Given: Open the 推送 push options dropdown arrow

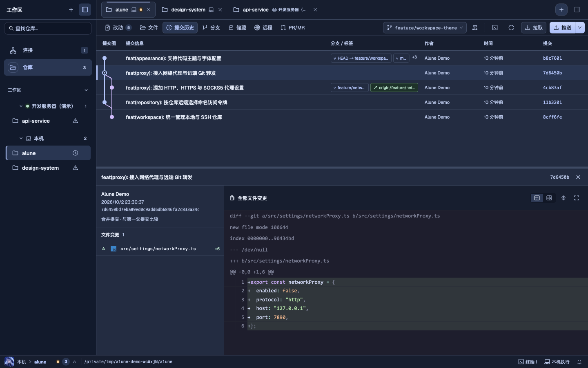Looking at the screenshot, I should [x=580, y=28].
